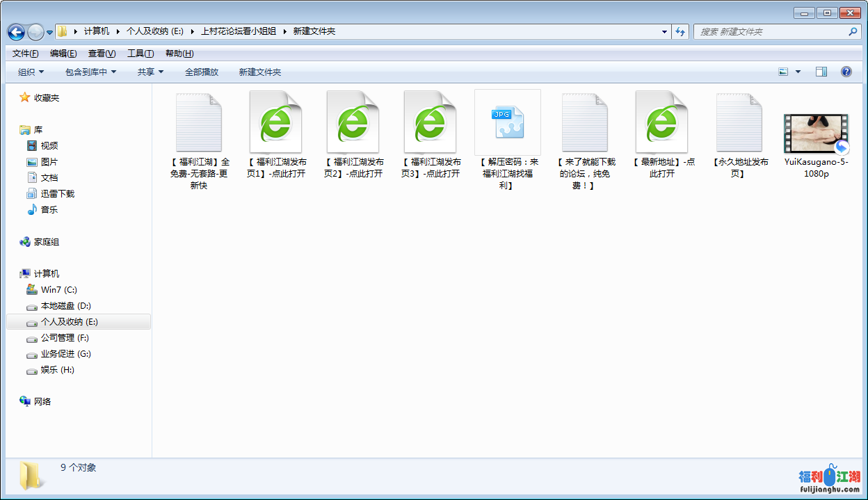Open the view options dropdown arrow
This screenshot has width=868, height=500.
pyautogui.click(x=798, y=72)
